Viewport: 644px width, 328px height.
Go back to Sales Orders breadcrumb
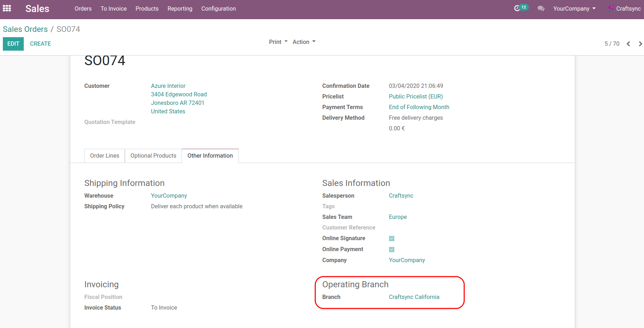pyautogui.click(x=25, y=29)
